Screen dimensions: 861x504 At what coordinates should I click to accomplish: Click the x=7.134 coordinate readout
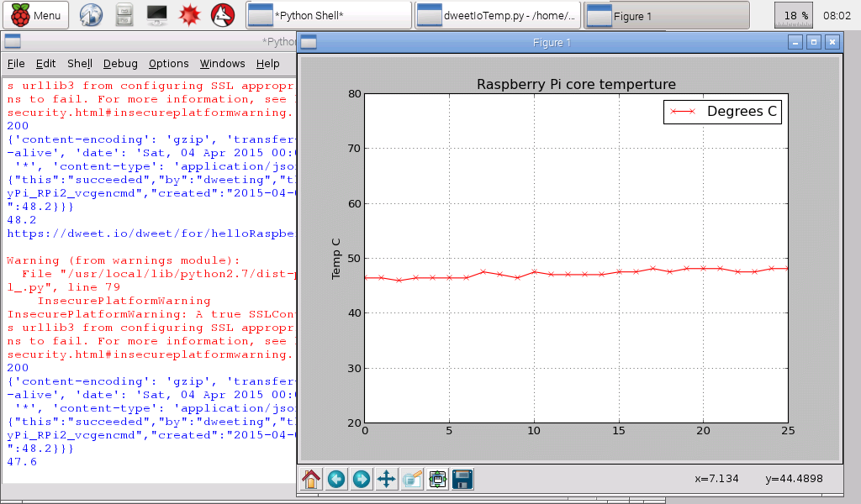[716, 479]
